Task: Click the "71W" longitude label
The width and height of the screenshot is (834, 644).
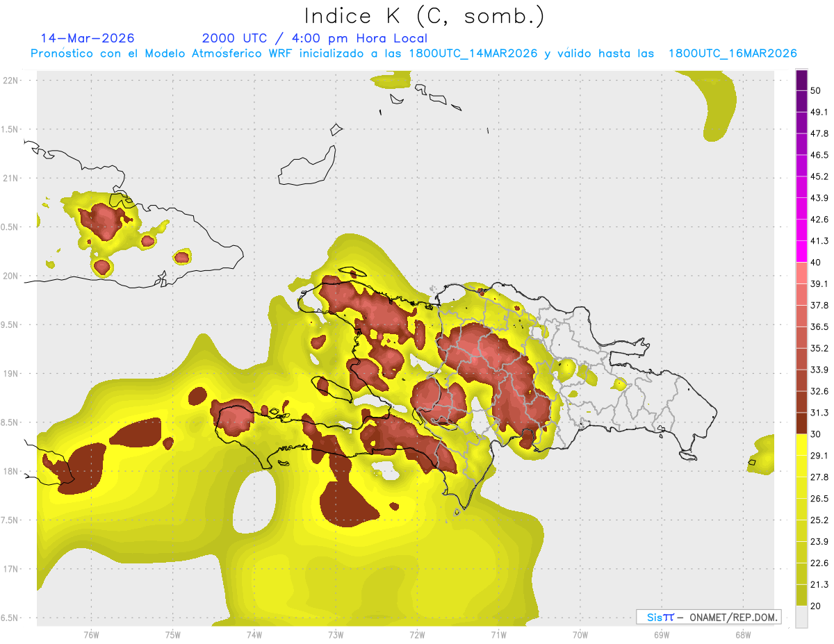Action: coord(498,634)
